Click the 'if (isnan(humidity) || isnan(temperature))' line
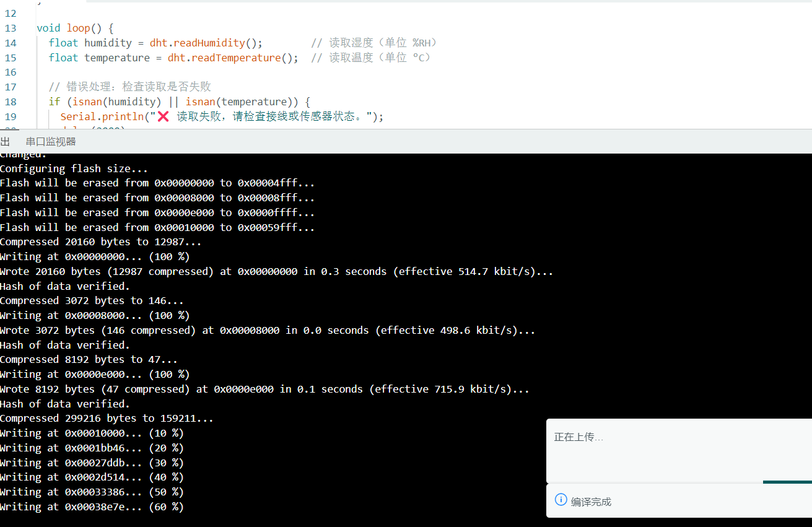Viewport: 812px width, 527px height. [180, 102]
